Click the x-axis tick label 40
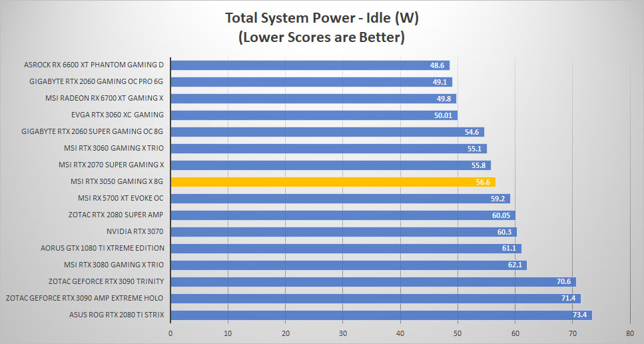The image size is (644, 344). click(x=400, y=333)
